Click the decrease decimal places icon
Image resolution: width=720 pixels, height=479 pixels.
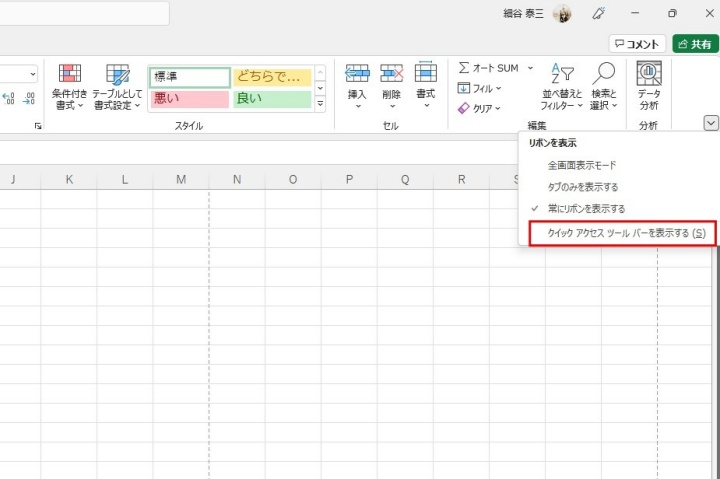(28, 98)
